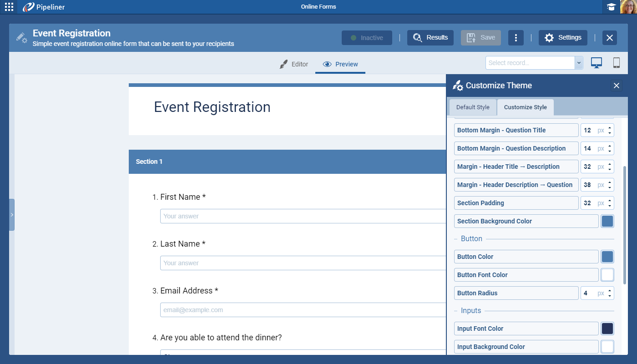Switch to desktop preview monitor icon

coord(597,63)
